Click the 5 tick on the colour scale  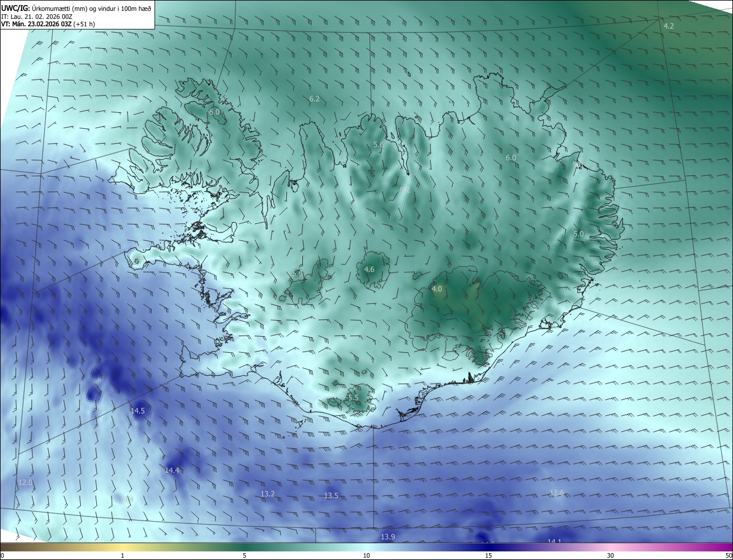pos(245,555)
